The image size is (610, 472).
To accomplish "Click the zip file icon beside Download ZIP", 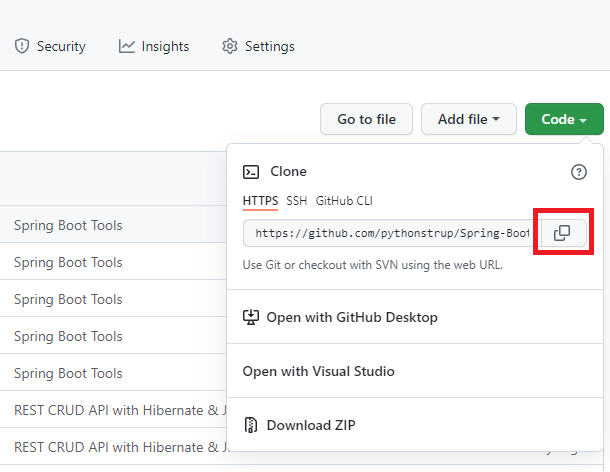I will click(x=251, y=425).
